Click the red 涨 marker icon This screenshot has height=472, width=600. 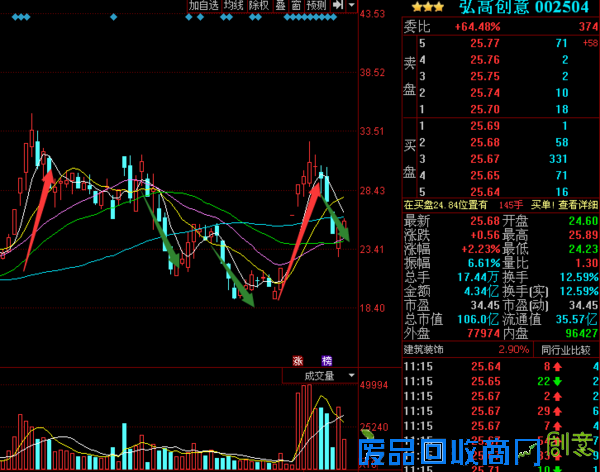coord(297,360)
